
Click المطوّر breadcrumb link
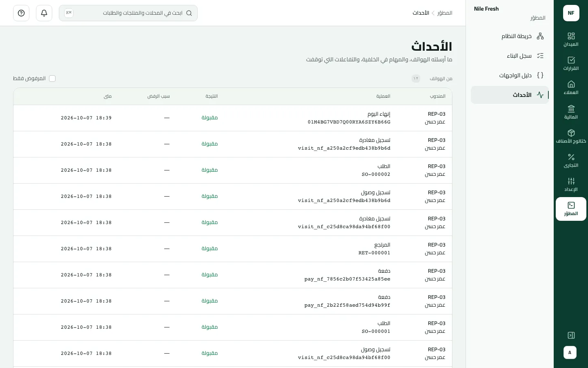tap(445, 13)
